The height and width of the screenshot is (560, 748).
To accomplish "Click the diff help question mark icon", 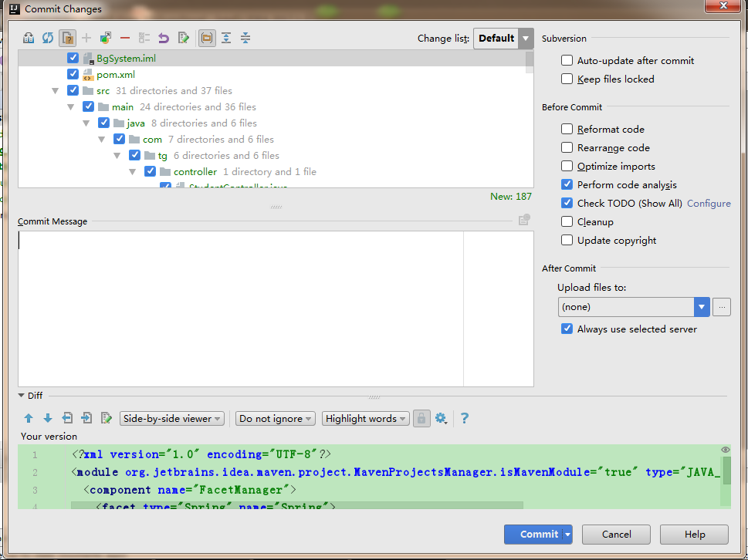I will [465, 418].
